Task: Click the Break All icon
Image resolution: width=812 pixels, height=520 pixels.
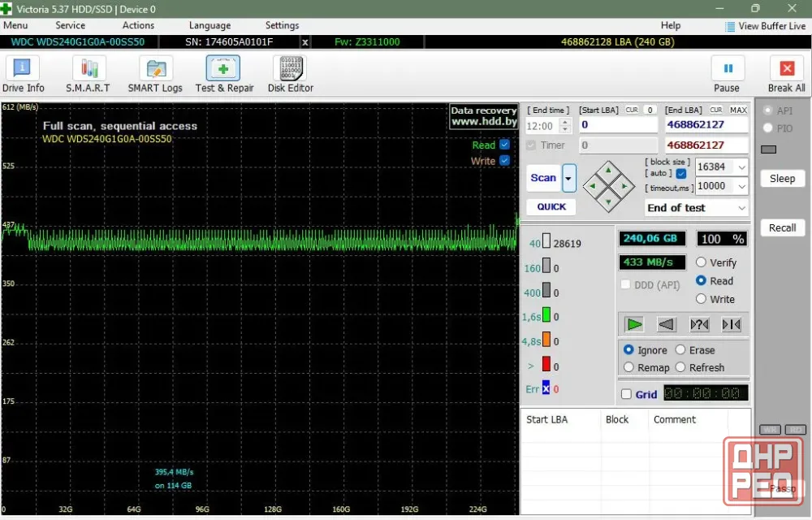Action: tap(787, 68)
